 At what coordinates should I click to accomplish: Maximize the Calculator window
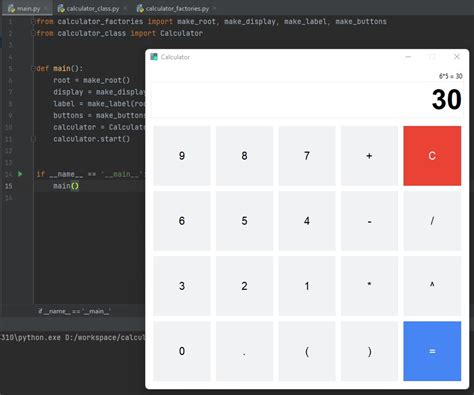pyautogui.click(x=432, y=57)
